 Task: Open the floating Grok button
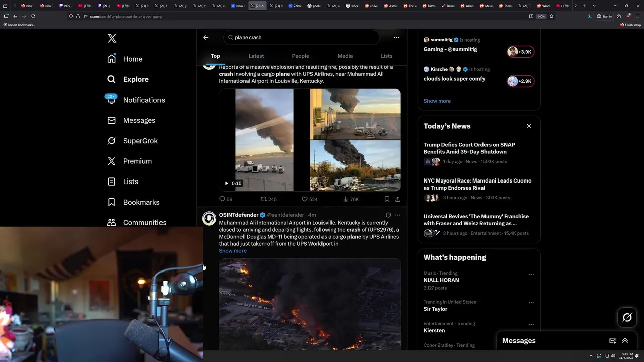tap(627, 317)
